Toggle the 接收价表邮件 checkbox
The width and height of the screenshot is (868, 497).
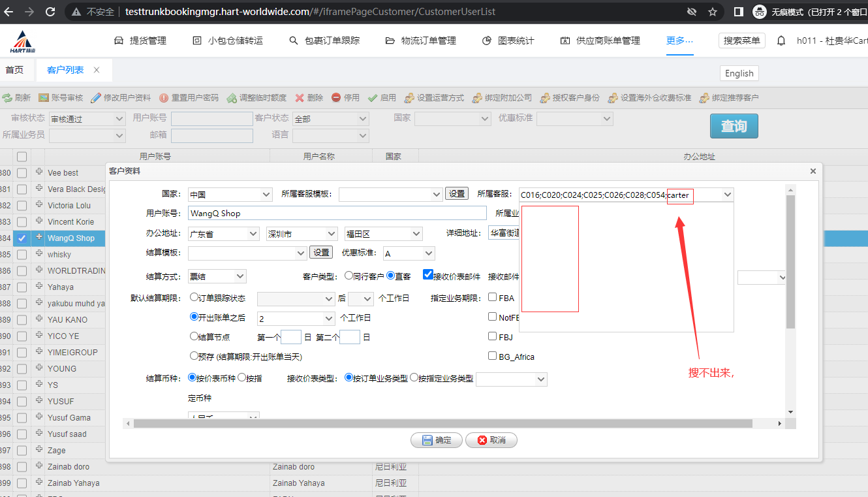tap(428, 275)
